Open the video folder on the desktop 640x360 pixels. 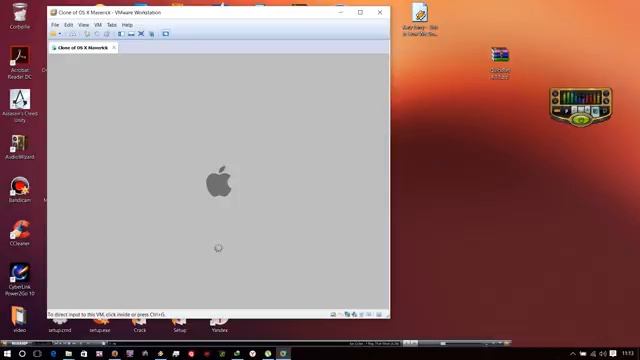19,319
